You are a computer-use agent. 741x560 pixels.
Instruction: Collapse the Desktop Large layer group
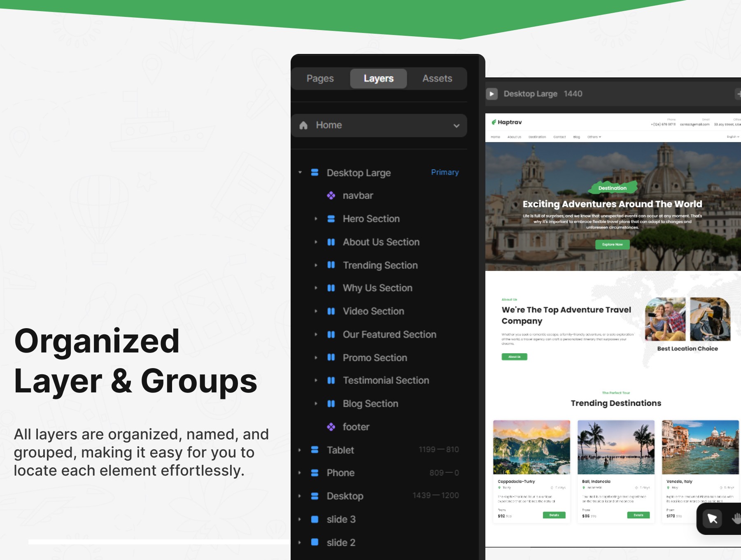point(300,173)
